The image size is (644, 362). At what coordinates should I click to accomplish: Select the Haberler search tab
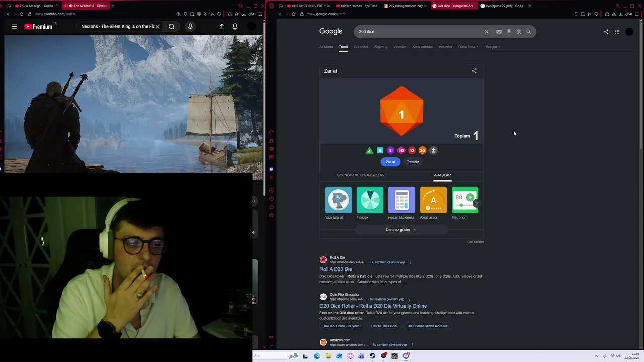[445, 47]
